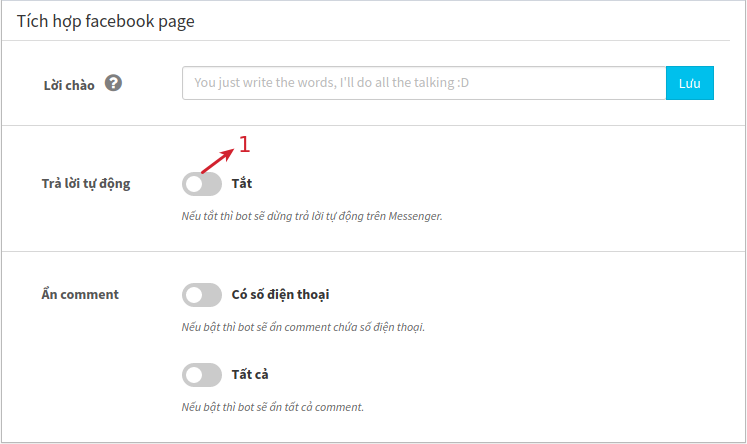
Task: Click the Có số điện thoại label
Action: point(280,294)
